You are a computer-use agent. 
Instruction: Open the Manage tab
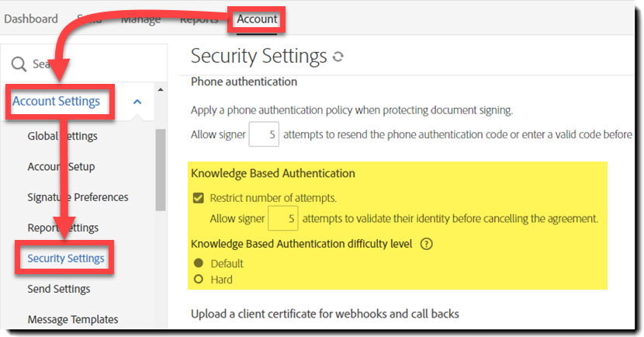[x=140, y=19]
